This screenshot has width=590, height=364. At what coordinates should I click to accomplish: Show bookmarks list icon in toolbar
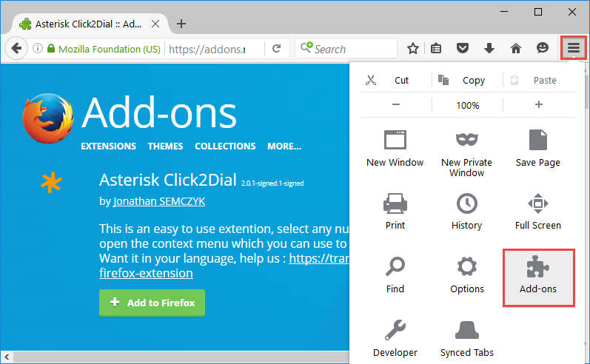436,48
